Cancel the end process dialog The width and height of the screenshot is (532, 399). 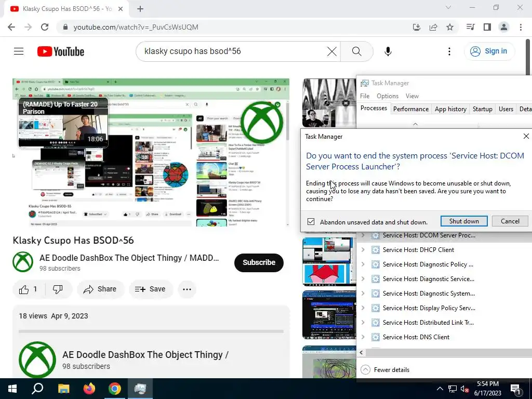coord(510,221)
